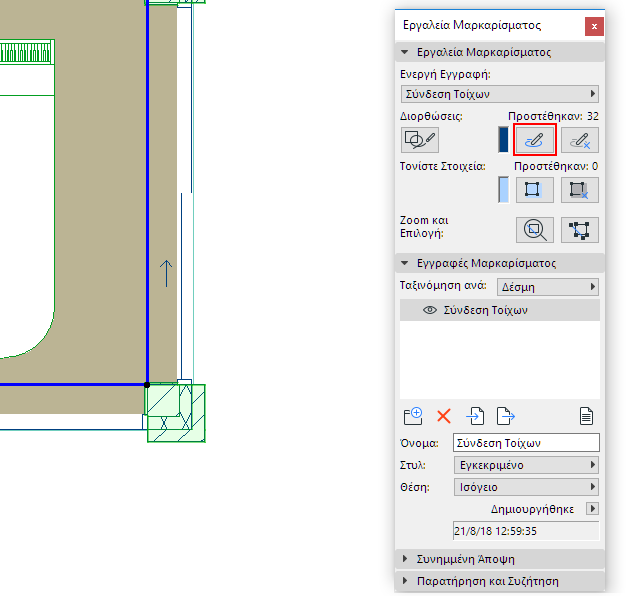Viewport: 627px width, 596px height.
Task: Click the Export markup entry icon
Action: pos(506,416)
